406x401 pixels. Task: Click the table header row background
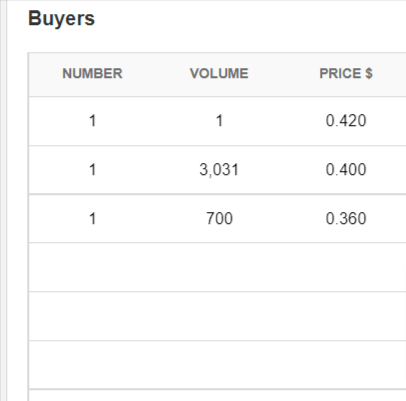click(217, 75)
